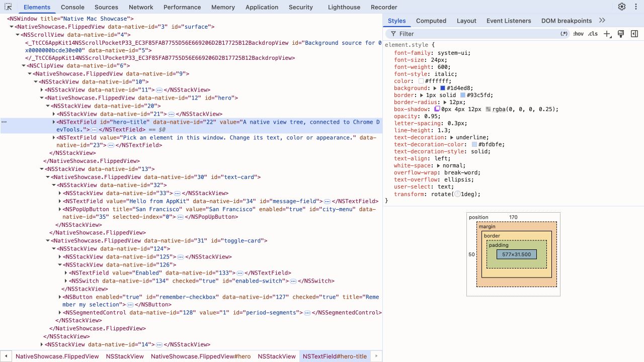This screenshot has height=362, width=644.
Task: Click ellipsis after period-segments NSSegmentedControl
Action: pyautogui.click(x=307, y=313)
